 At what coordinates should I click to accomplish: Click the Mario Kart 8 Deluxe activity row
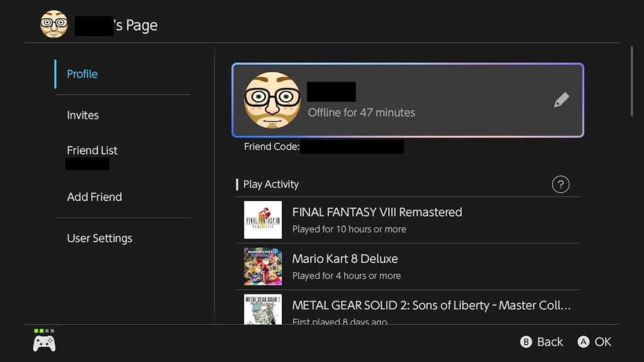pyautogui.click(x=409, y=266)
